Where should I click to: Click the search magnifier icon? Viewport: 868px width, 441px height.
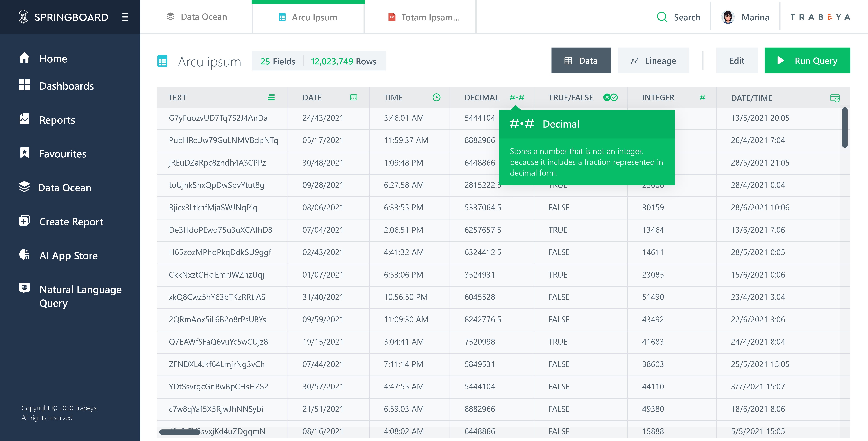[x=662, y=17]
